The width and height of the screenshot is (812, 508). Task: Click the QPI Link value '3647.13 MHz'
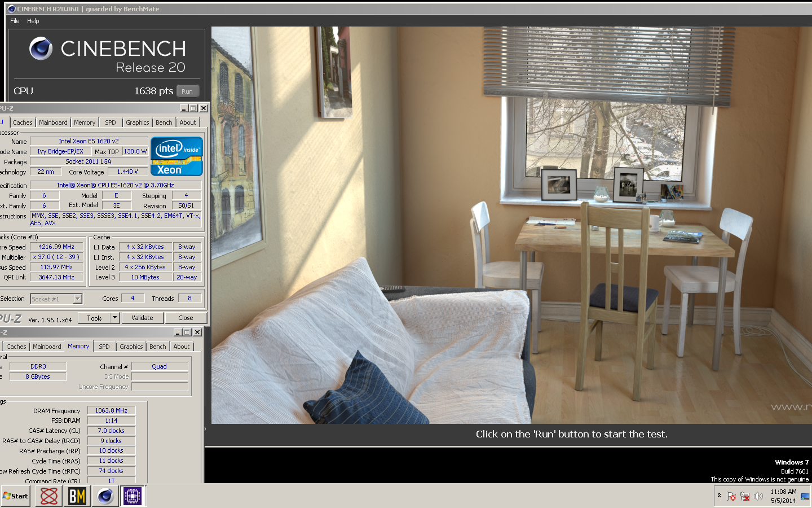[56, 277]
